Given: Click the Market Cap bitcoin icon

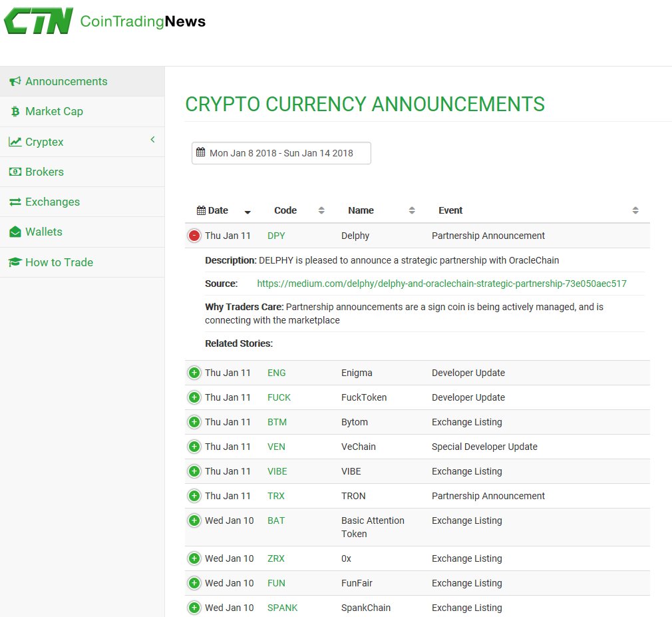Looking at the screenshot, I should (x=15, y=111).
